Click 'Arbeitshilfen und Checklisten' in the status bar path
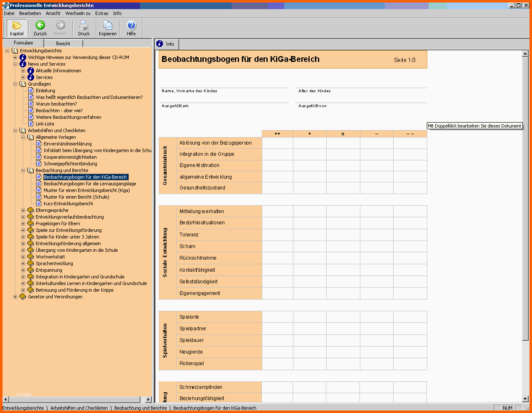532x413 pixels. click(x=79, y=408)
